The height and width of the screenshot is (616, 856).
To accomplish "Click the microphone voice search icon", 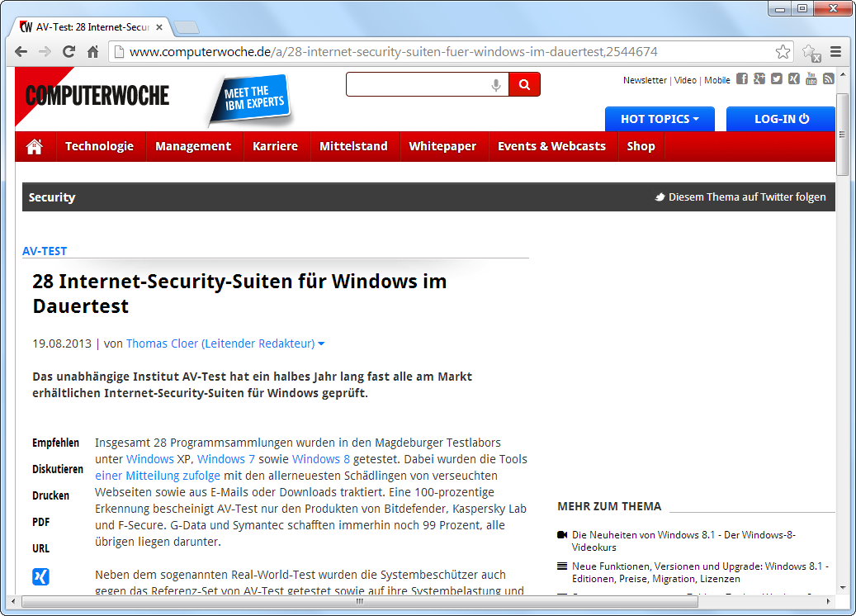I will point(496,84).
